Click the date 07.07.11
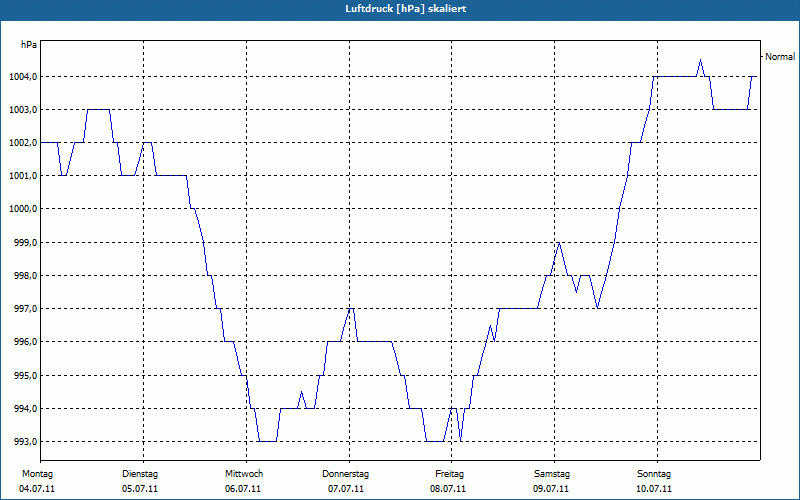800x500 pixels. 346,489
